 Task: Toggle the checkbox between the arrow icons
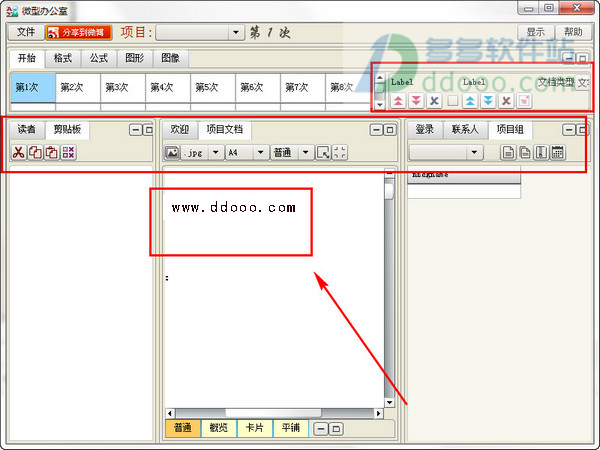click(453, 101)
